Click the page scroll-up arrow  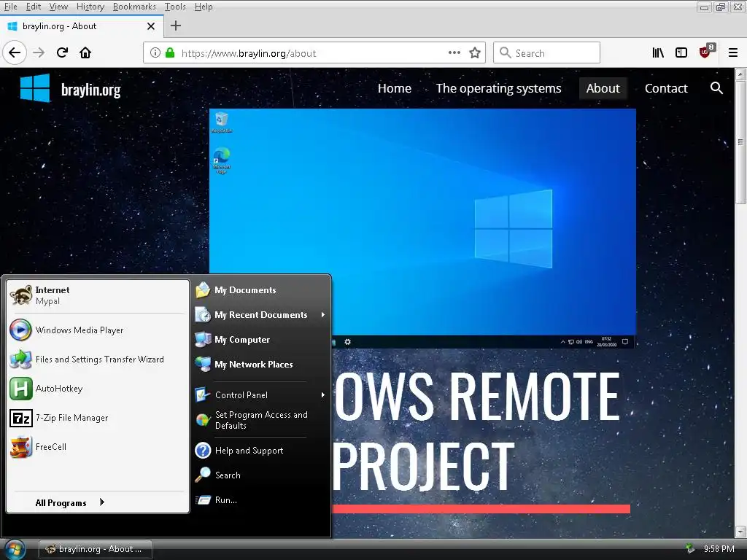tap(740, 74)
